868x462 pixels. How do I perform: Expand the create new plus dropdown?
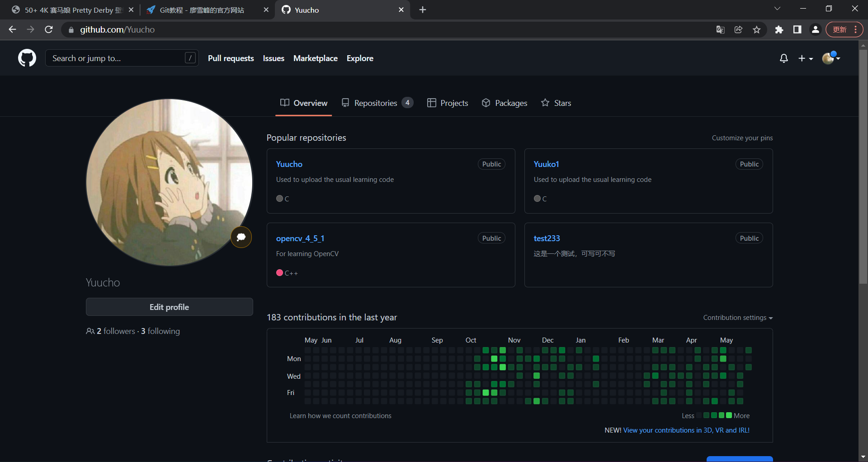pos(806,58)
